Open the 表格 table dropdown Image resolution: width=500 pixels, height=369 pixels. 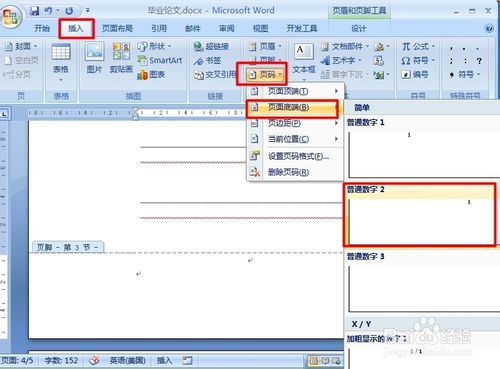(61, 62)
